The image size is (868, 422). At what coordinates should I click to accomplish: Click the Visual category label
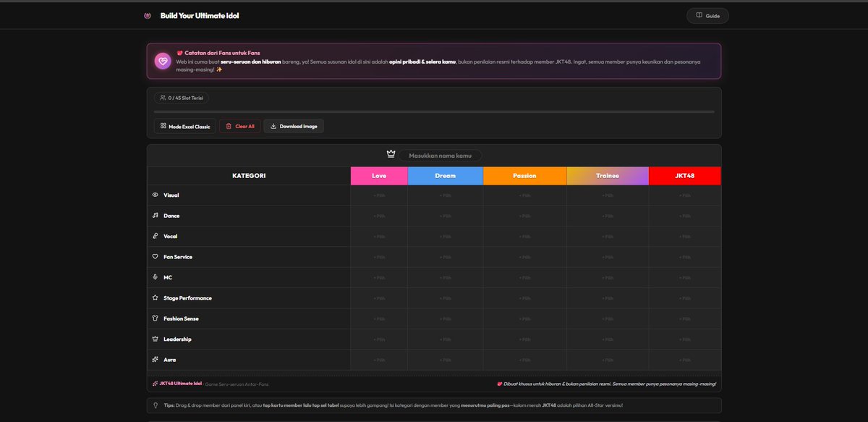tap(171, 195)
